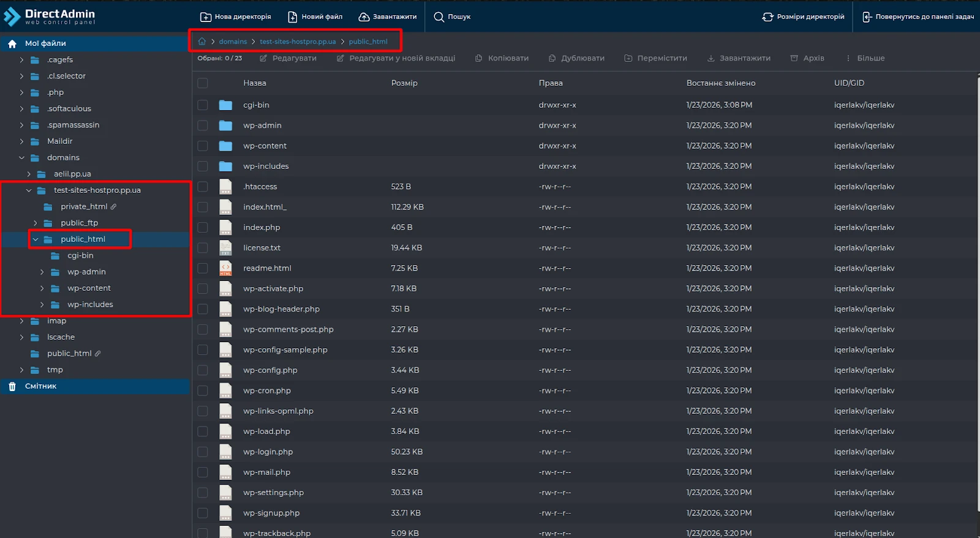
Task: Select the tmp folder in sidebar tree
Action: tap(55, 370)
